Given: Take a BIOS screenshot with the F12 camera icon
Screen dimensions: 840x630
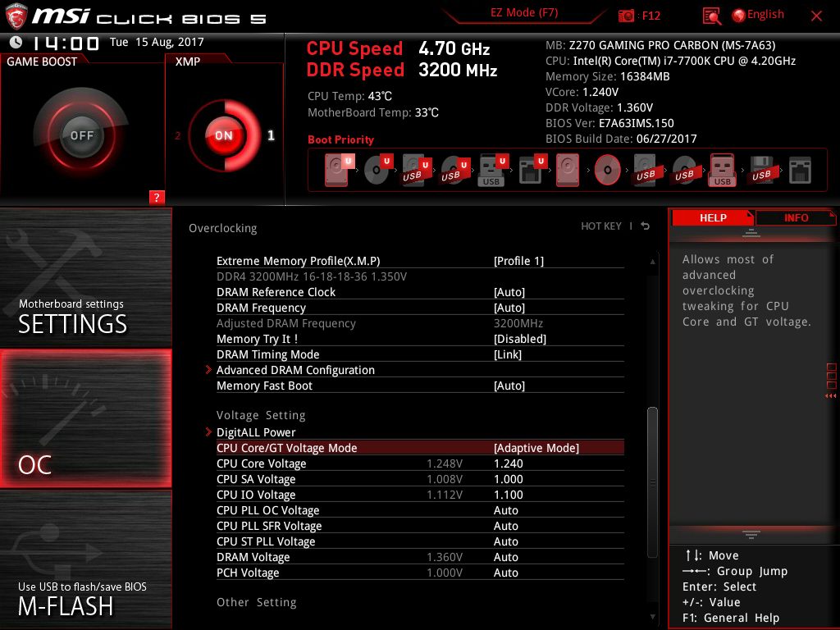Looking at the screenshot, I should (626, 16).
